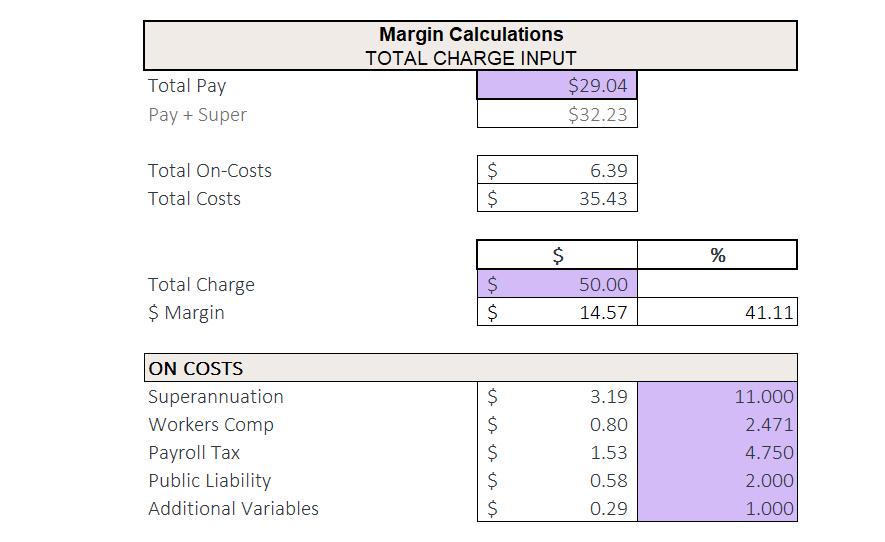Select the % column header cell
This screenshot has width=885, height=542.
(x=716, y=255)
